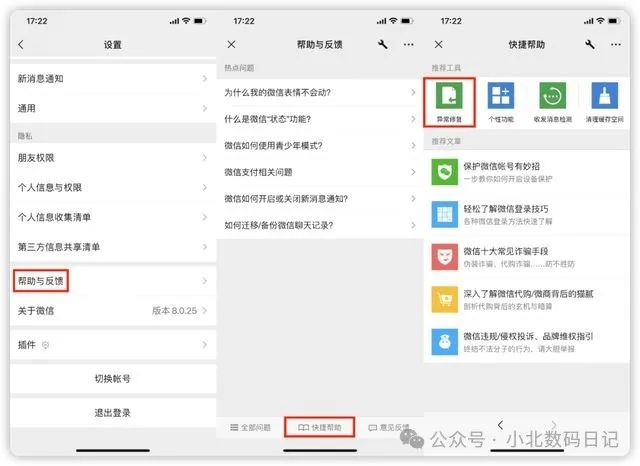This screenshot has width=640, height=466.
Task: Select the 个人信息与权限 text
Action: click(x=50, y=187)
